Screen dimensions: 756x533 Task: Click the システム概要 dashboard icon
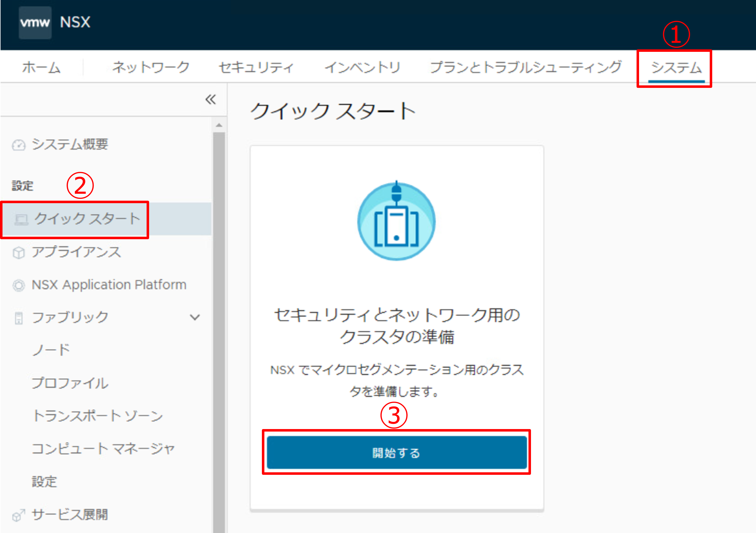pos(19,145)
